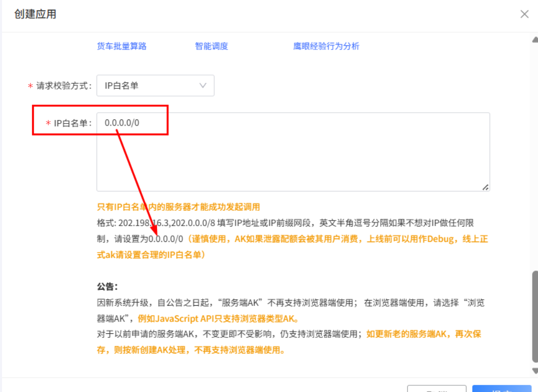
Task: Click the orange 只有IP白名单内的服务器 notice text
Action: [178, 207]
